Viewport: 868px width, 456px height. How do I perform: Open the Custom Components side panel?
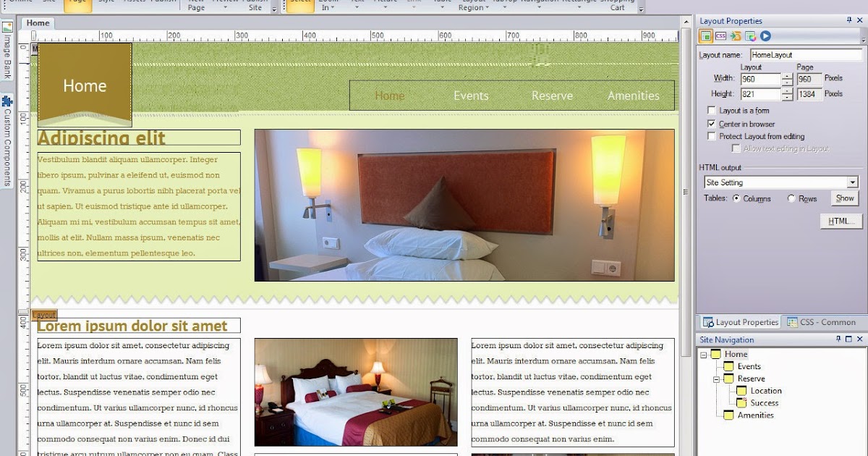(7, 141)
